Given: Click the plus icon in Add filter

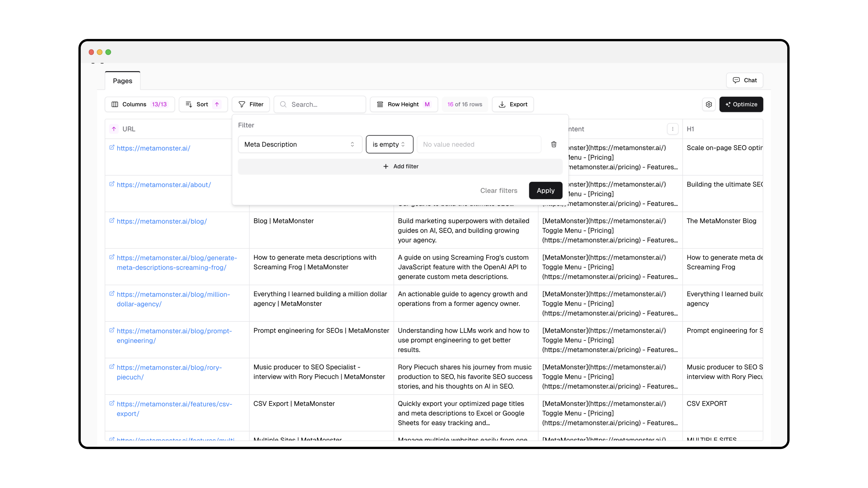Looking at the screenshot, I should (386, 166).
